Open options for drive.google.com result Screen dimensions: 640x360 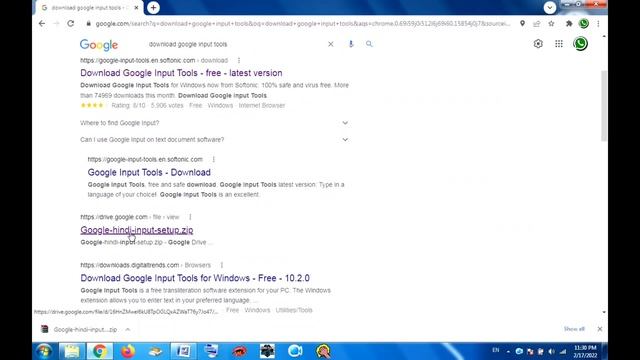coord(190,217)
